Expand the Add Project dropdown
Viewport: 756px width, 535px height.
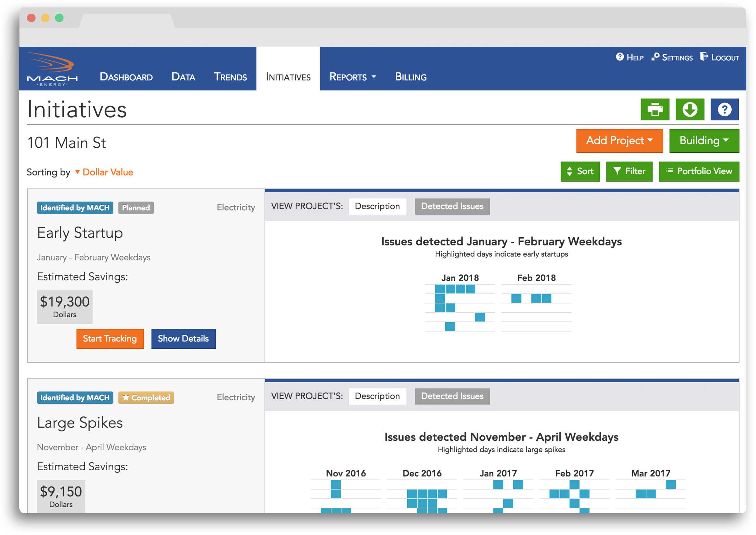point(619,141)
